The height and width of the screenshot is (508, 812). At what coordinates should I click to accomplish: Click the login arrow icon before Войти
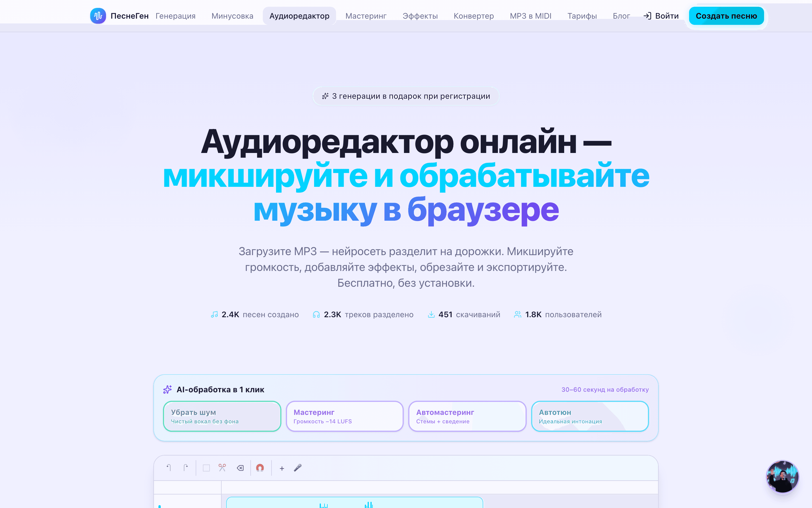[x=647, y=16]
